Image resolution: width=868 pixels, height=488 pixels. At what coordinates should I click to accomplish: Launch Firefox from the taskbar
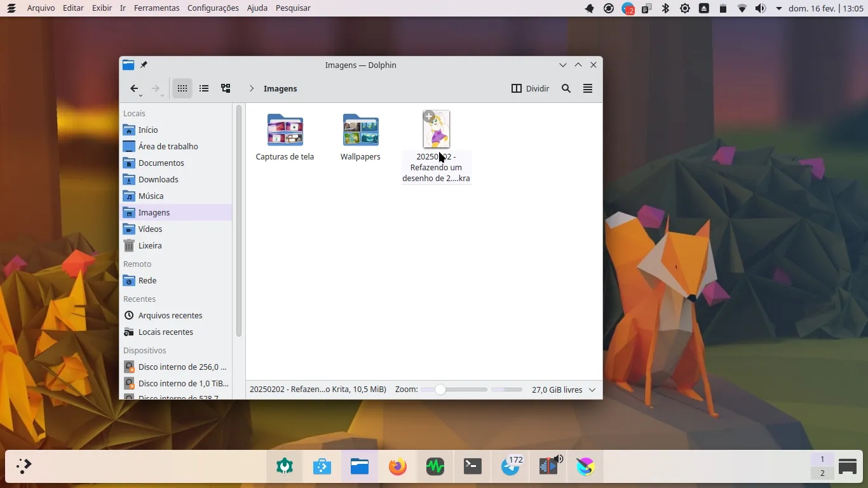pyautogui.click(x=398, y=466)
